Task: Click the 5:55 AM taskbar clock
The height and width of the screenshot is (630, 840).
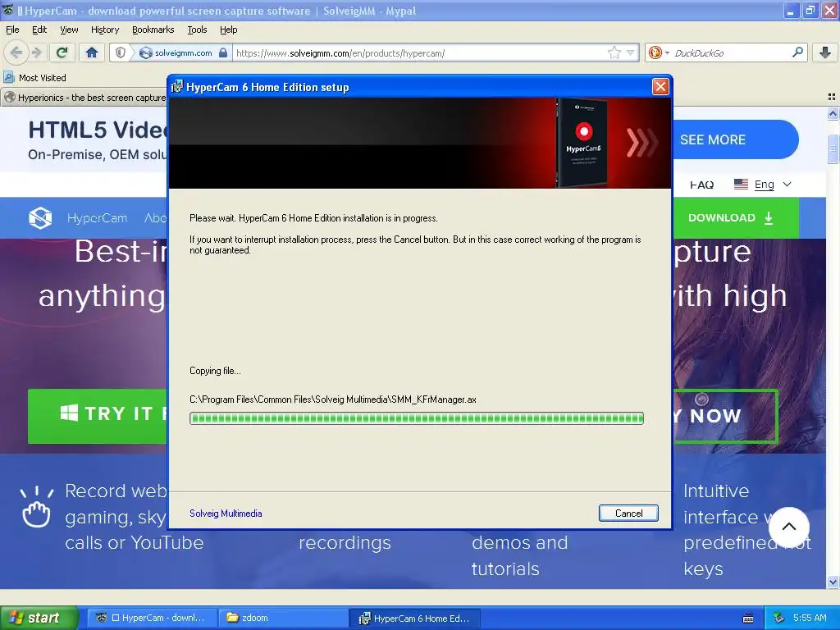Action: (x=810, y=618)
